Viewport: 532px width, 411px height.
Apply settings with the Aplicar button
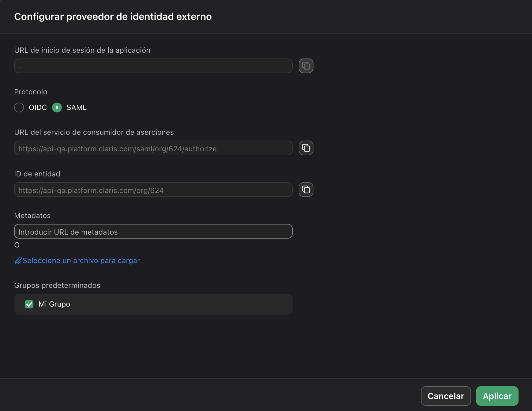click(497, 396)
